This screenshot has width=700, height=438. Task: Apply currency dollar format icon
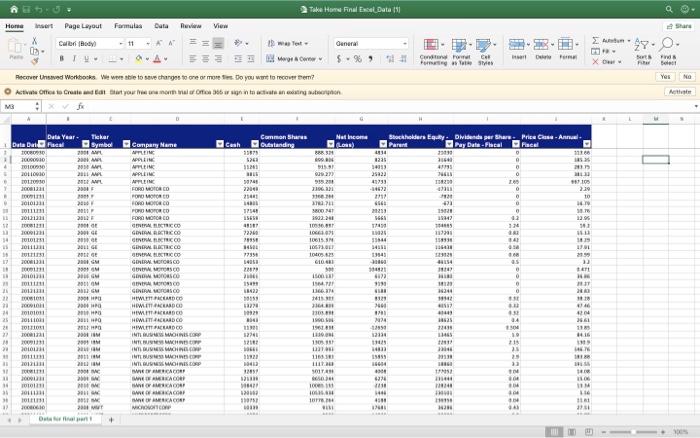[339, 59]
